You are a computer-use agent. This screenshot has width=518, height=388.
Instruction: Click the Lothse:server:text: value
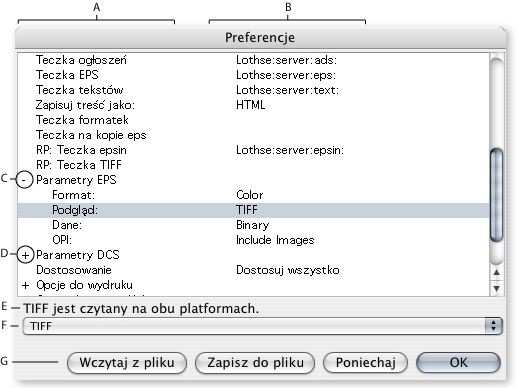pos(287,90)
